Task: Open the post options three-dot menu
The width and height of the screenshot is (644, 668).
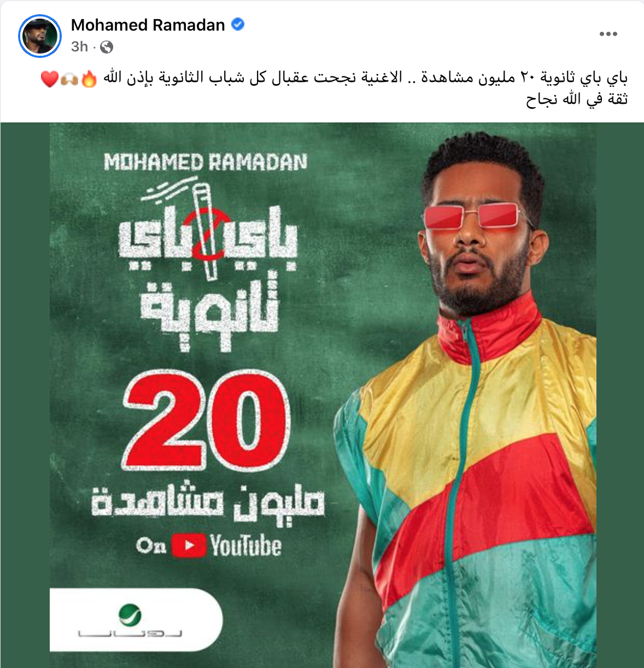Action: tap(608, 34)
